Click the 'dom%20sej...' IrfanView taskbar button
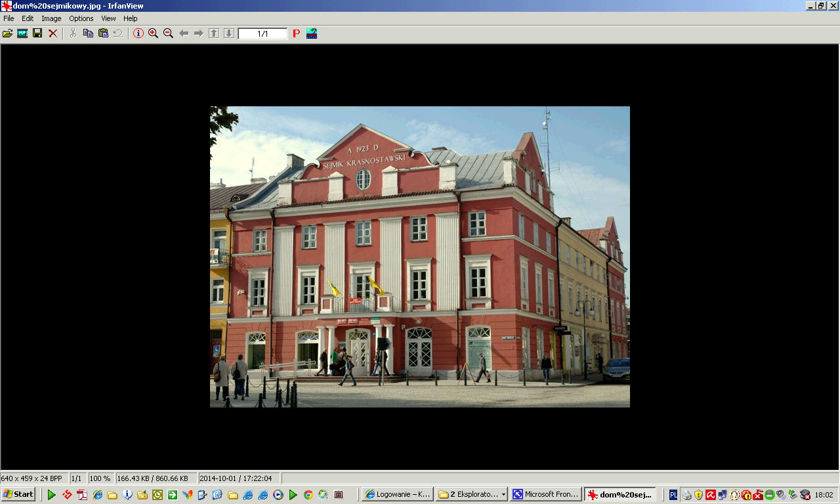 coord(620,494)
